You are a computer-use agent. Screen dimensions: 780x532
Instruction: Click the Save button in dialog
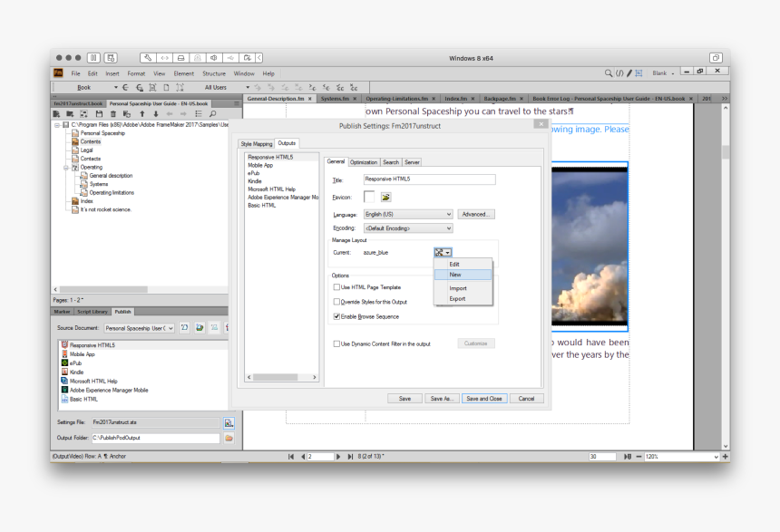tap(405, 399)
